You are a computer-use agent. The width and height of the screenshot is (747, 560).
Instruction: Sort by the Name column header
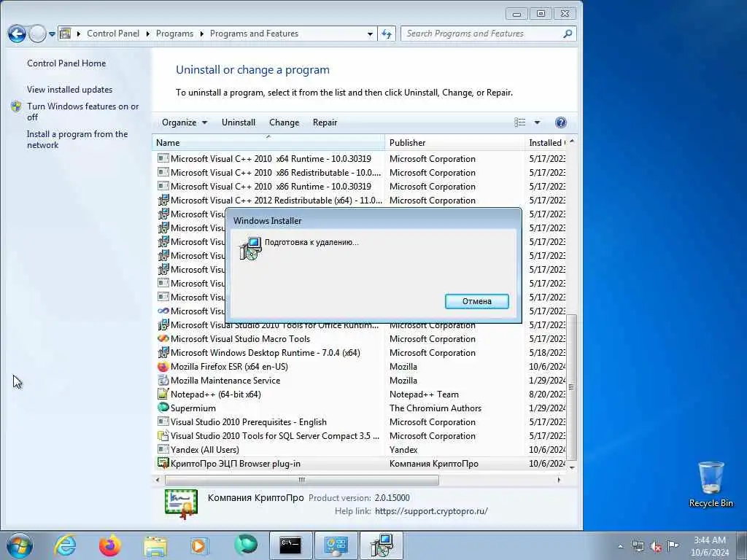point(268,142)
